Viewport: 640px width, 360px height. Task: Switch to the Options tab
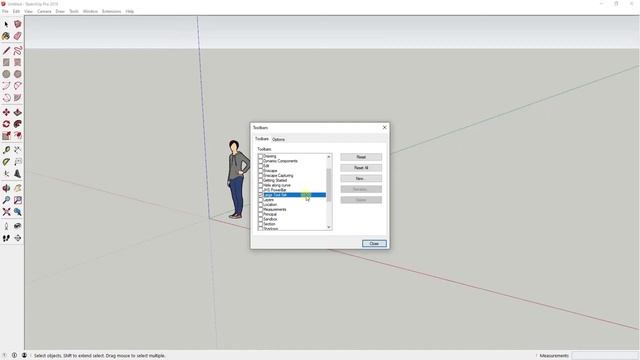tap(278, 140)
